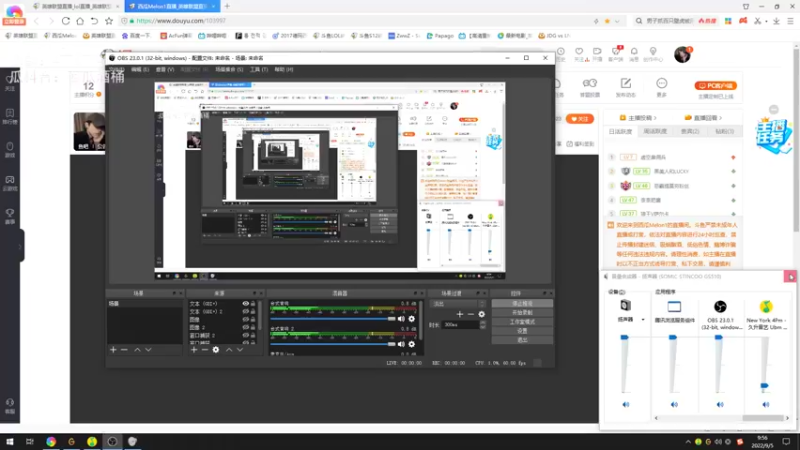Switch to weekly activity ranking tab
The image size is (800, 450).
[x=655, y=132]
